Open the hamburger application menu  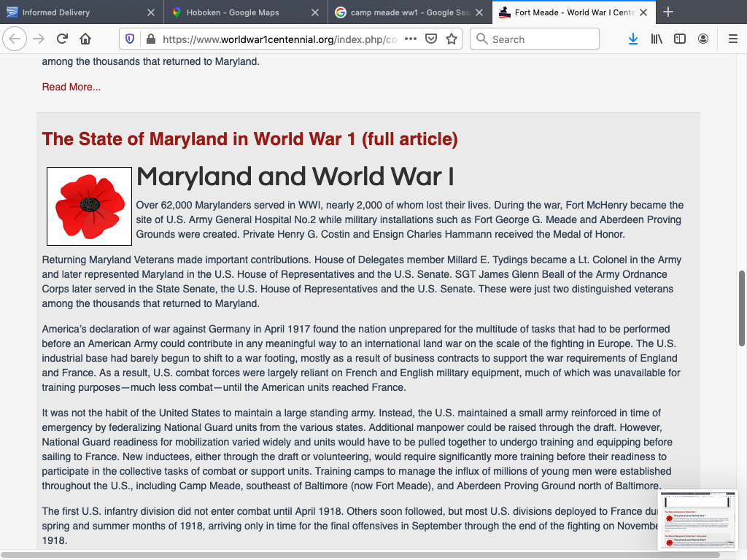coord(733,39)
